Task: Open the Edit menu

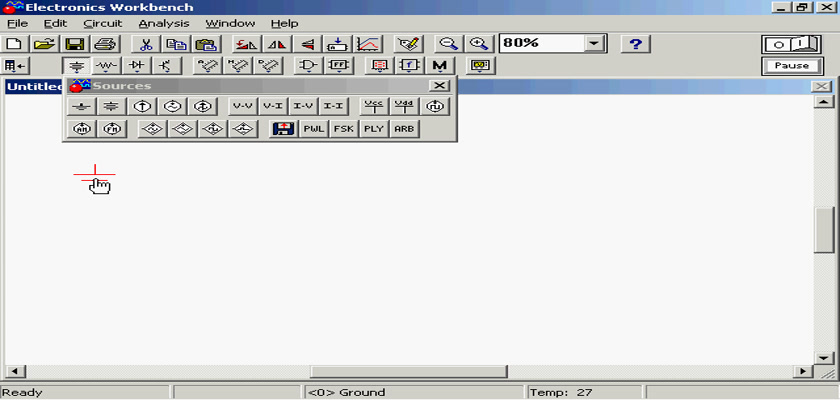Action: coord(56,24)
